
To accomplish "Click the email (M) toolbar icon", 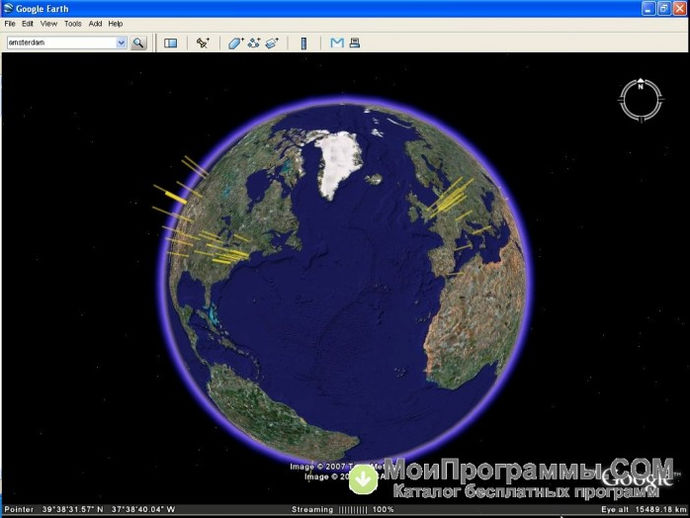I will point(337,43).
